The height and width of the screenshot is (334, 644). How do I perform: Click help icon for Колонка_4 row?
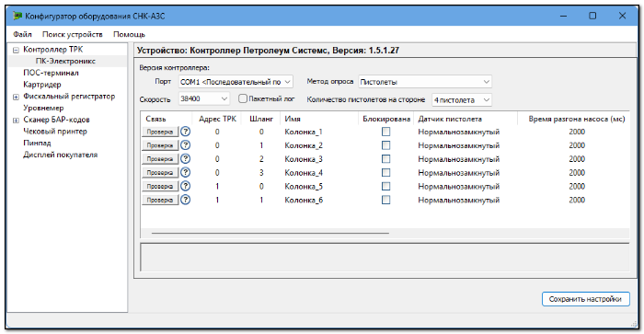(186, 172)
